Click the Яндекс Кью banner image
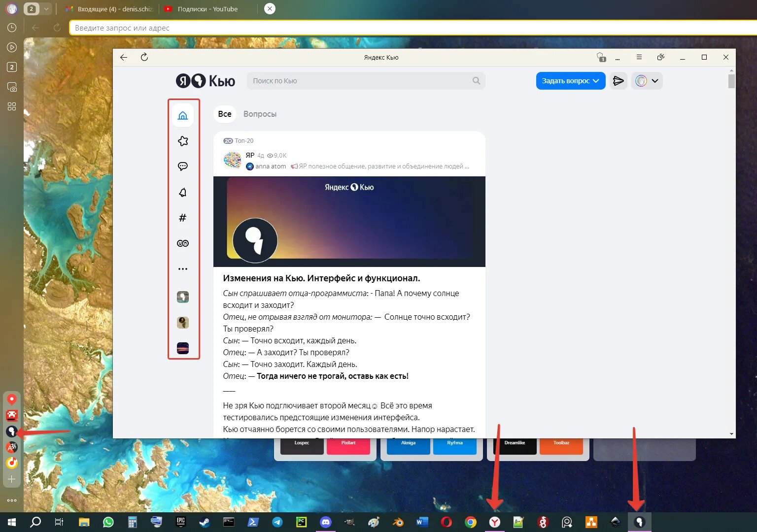The height and width of the screenshot is (532, 757). [349, 222]
